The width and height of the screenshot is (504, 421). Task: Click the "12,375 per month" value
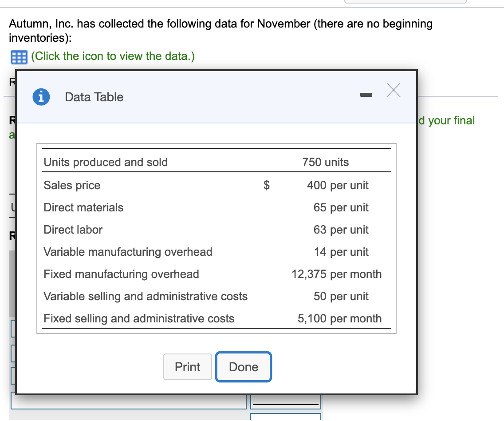336,274
